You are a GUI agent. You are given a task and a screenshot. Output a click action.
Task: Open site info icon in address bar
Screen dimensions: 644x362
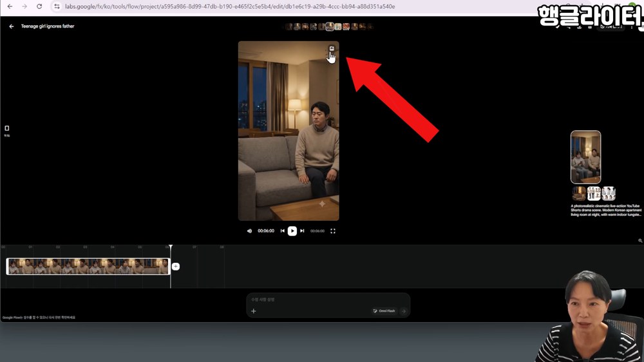[57, 6]
